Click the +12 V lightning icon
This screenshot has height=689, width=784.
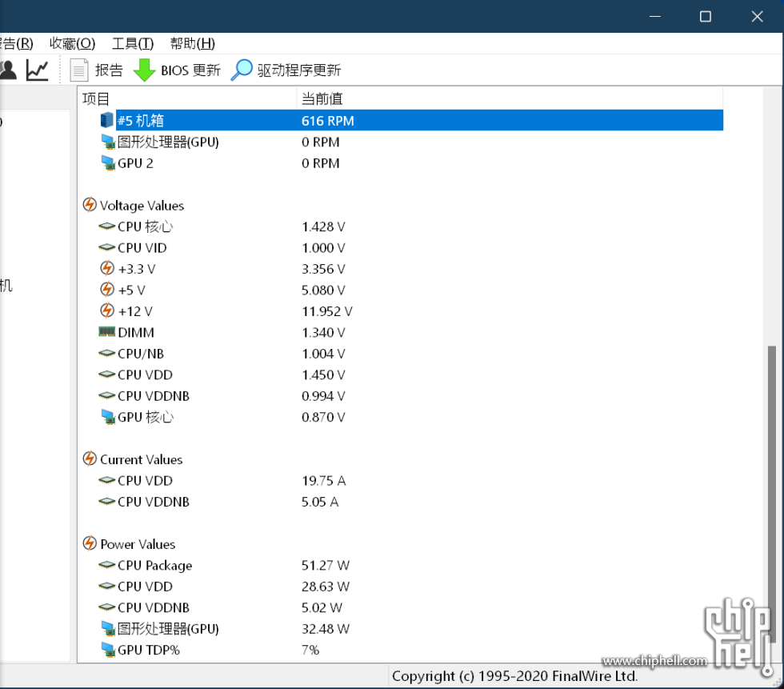click(107, 311)
